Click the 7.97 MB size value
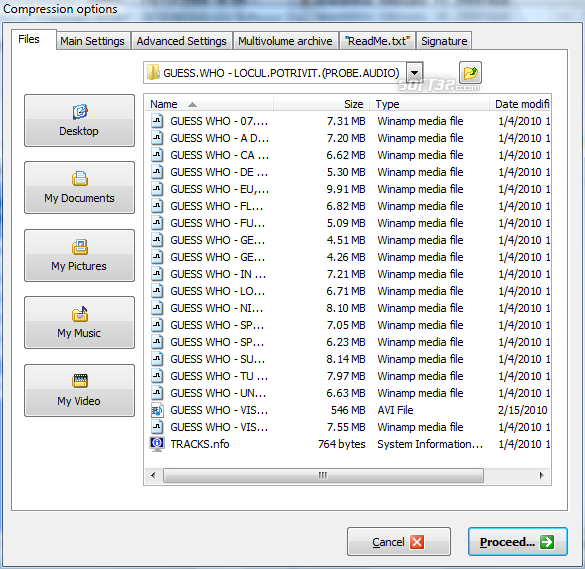 tap(346, 376)
